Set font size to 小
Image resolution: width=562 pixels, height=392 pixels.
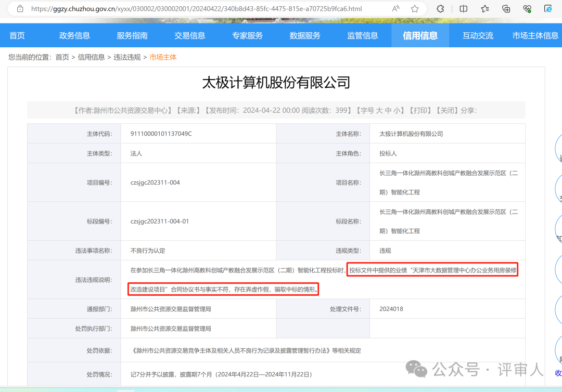pyautogui.click(x=397, y=110)
